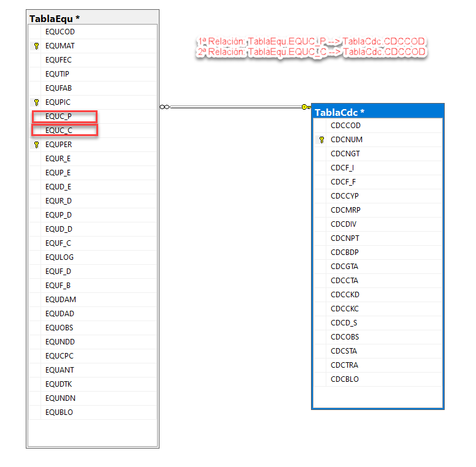This screenshot has height=467, width=476.
Task: Select the relationship line between the tables
Action: click(x=236, y=107)
